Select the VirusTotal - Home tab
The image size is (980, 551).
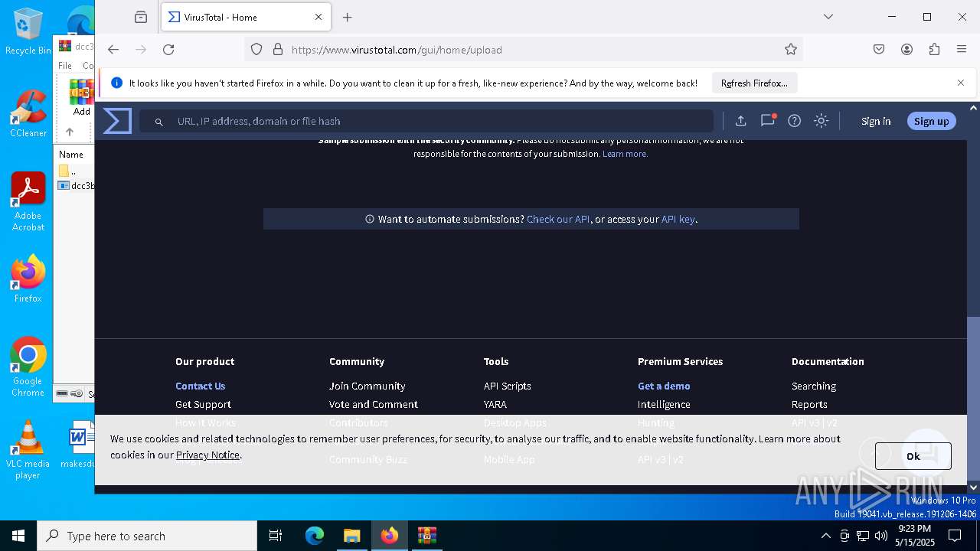tap(246, 17)
